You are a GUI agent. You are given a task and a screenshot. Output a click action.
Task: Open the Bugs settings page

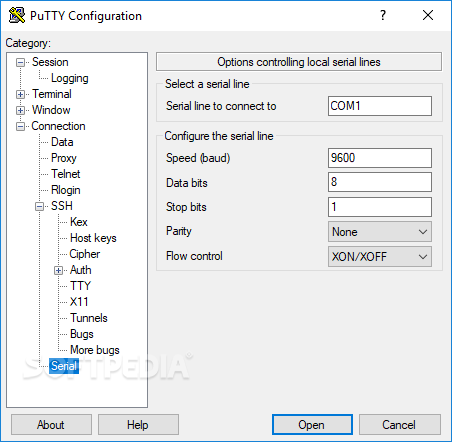(x=82, y=334)
